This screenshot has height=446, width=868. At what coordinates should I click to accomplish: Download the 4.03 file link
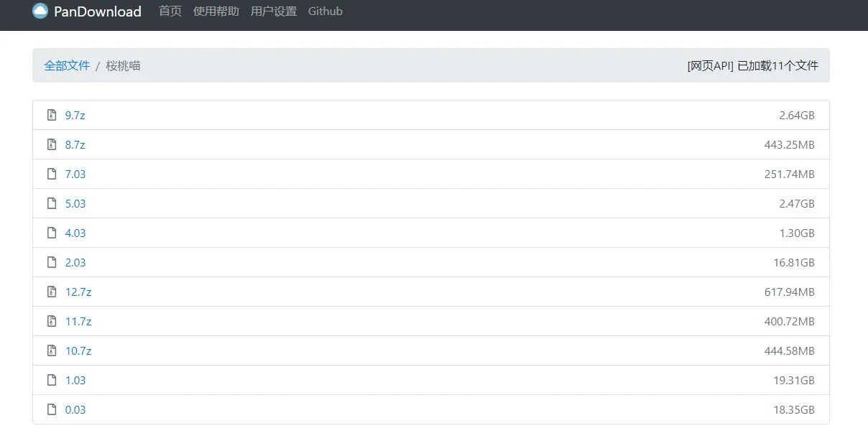click(x=75, y=233)
